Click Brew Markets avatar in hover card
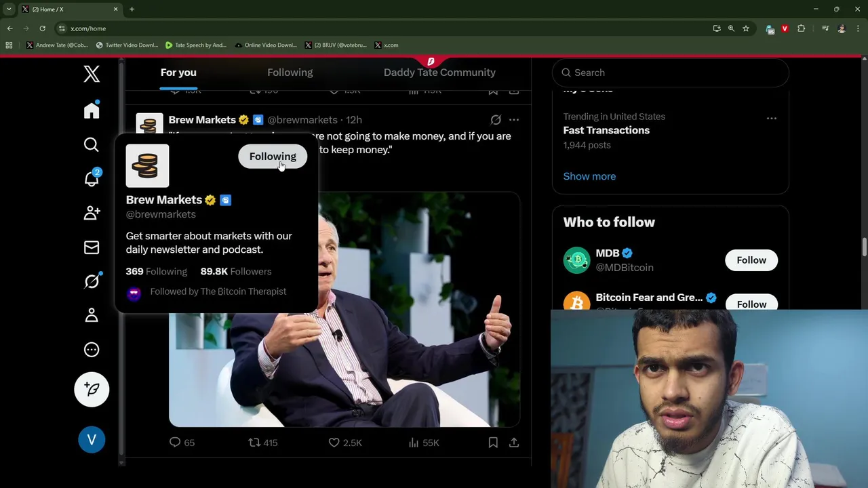Image resolution: width=868 pixels, height=488 pixels. coord(147,166)
